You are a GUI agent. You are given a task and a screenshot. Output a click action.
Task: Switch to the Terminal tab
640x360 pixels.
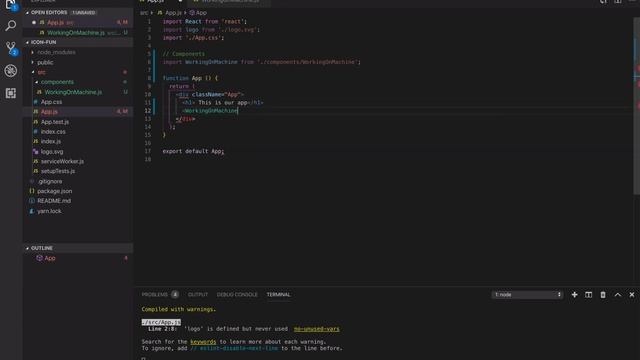click(x=278, y=295)
